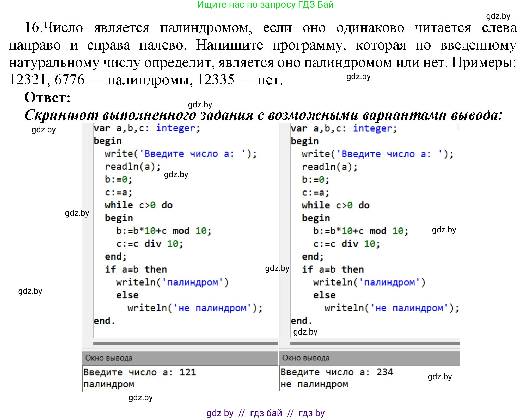Click the left output line 'Введите число a: 121'

pyautogui.click(x=140, y=372)
